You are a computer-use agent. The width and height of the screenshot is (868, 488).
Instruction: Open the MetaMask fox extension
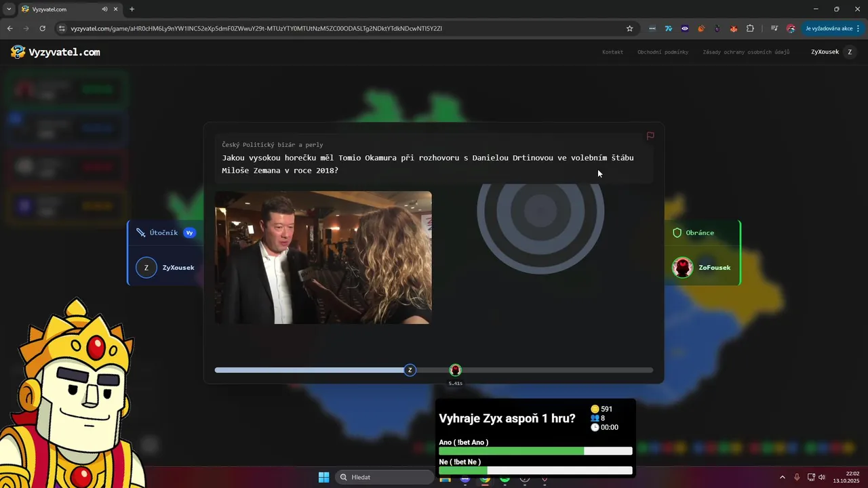coord(734,28)
